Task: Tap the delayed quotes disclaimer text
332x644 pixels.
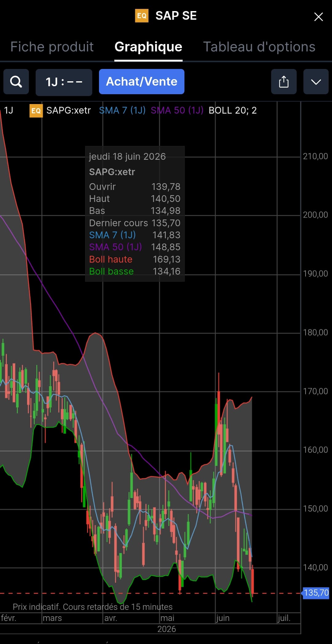Action: pos(93,607)
